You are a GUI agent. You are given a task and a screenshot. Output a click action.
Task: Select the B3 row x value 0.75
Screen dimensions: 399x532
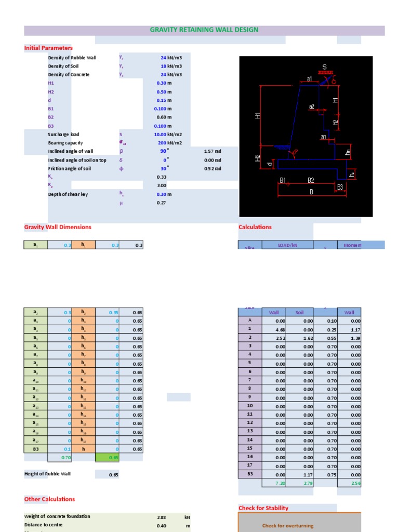325,475
